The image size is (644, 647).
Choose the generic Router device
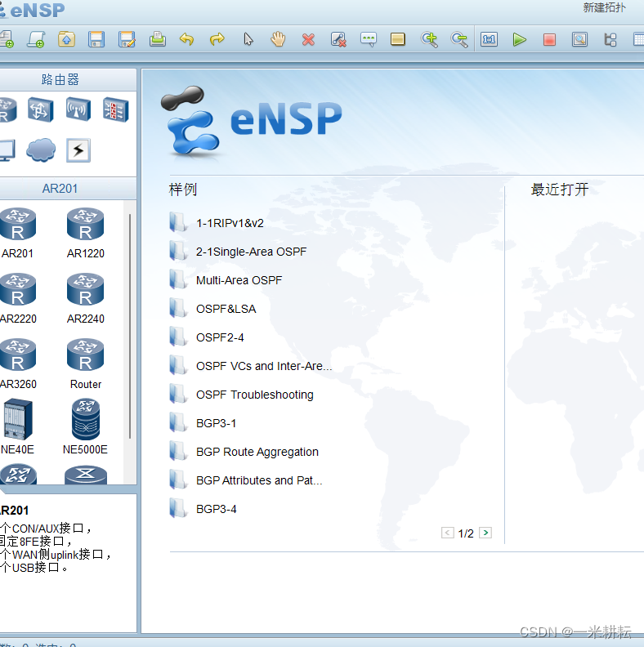[x=86, y=364]
